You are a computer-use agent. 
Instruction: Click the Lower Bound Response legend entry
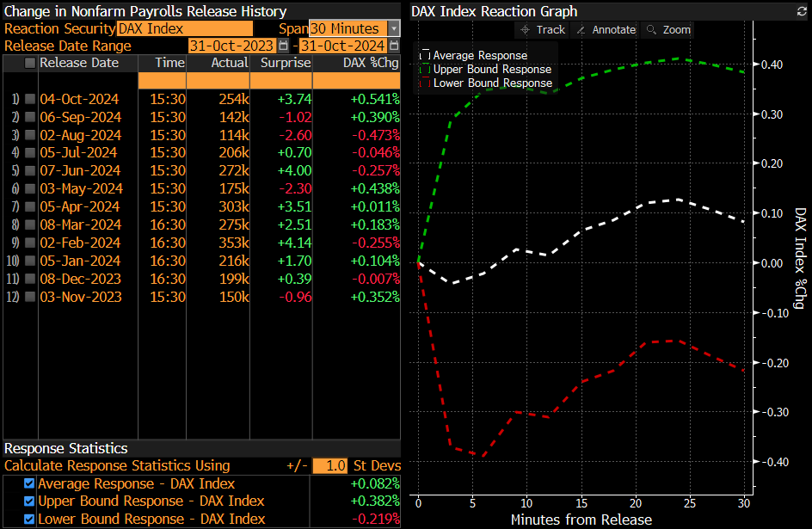pos(487,83)
